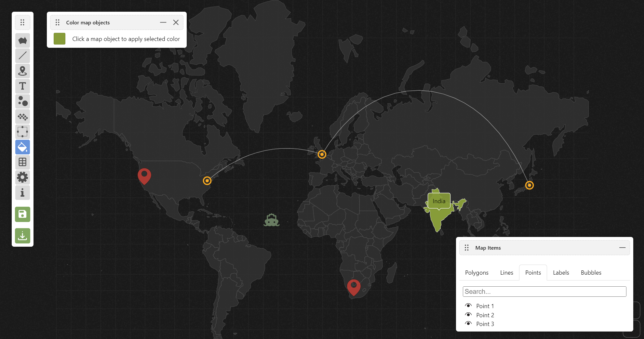Viewport: 644px width, 339px height.
Task: Select the bubbles tool
Action: pos(22,101)
